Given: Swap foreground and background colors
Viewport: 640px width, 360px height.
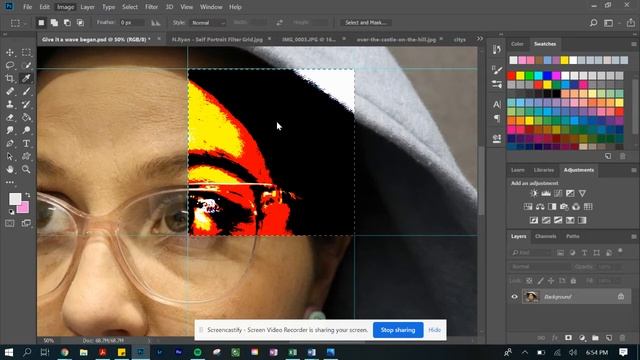Looking at the screenshot, I should [x=27, y=195].
